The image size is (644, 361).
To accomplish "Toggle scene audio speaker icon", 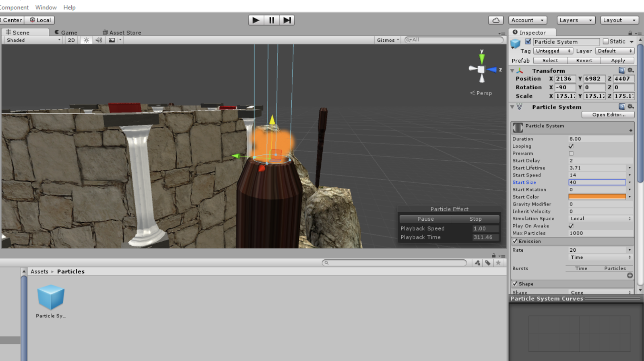I will (x=99, y=40).
